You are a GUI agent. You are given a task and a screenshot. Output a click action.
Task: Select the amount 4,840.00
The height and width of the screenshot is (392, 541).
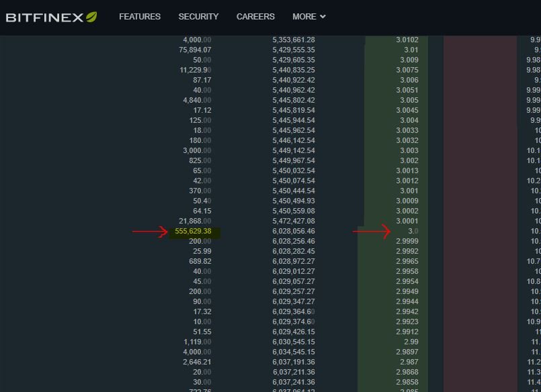(197, 100)
